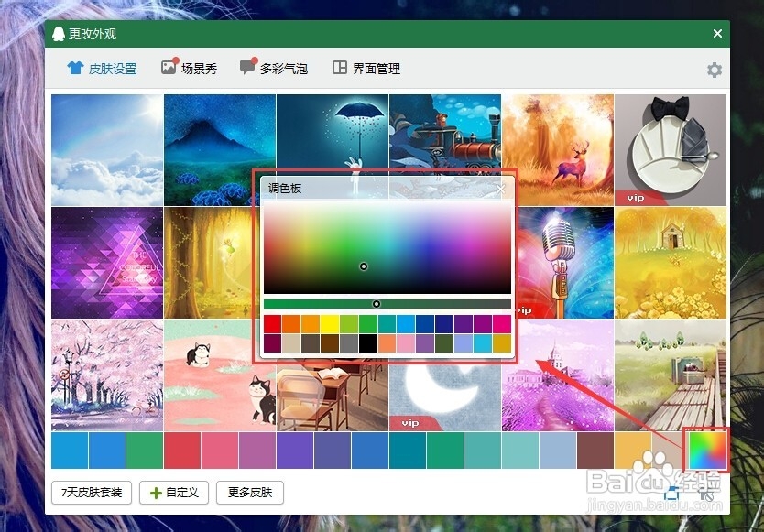Pick a color in the gradient picker area

click(364, 266)
